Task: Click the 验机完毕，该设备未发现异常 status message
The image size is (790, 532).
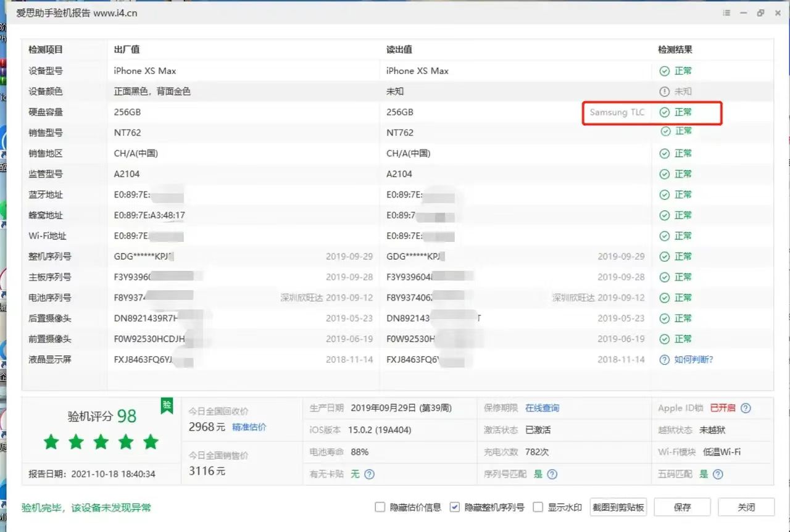Action: (x=86, y=508)
